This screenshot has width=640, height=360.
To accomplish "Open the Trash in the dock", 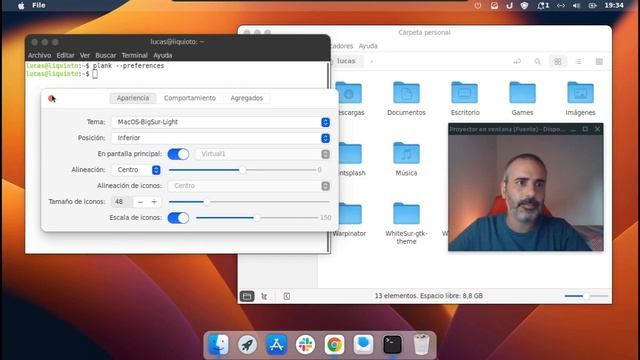I will [421, 345].
